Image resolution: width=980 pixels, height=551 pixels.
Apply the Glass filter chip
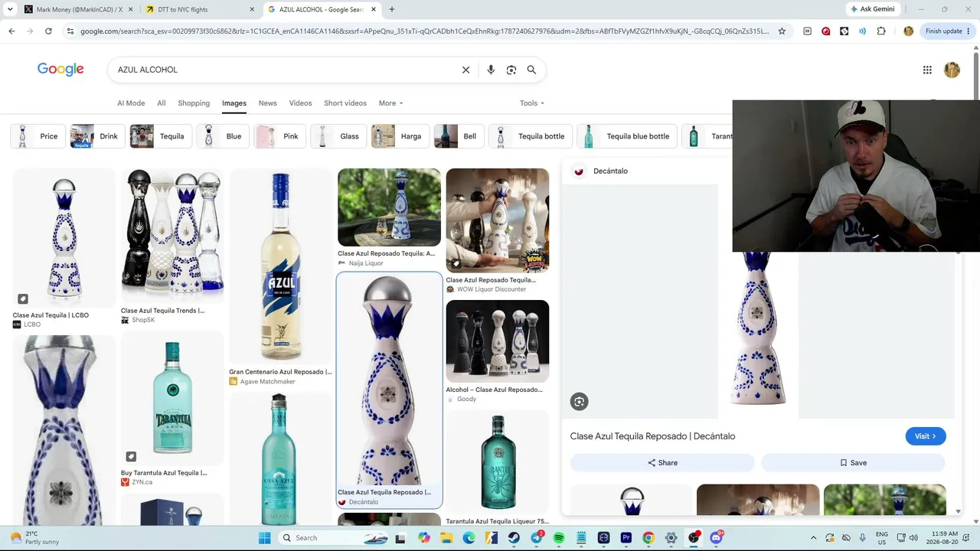click(x=337, y=136)
